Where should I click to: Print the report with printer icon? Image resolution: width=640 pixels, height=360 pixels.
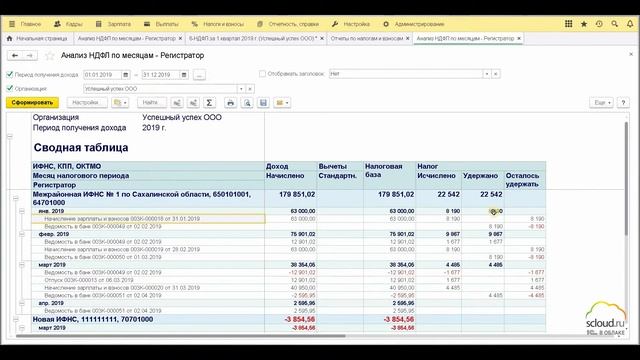(x=231, y=103)
